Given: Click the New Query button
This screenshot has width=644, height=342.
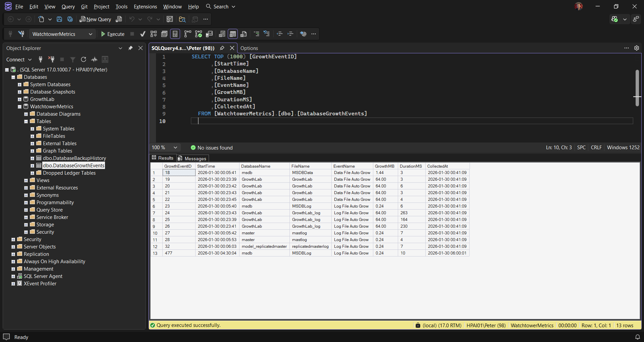Looking at the screenshot, I should click(x=95, y=19).
